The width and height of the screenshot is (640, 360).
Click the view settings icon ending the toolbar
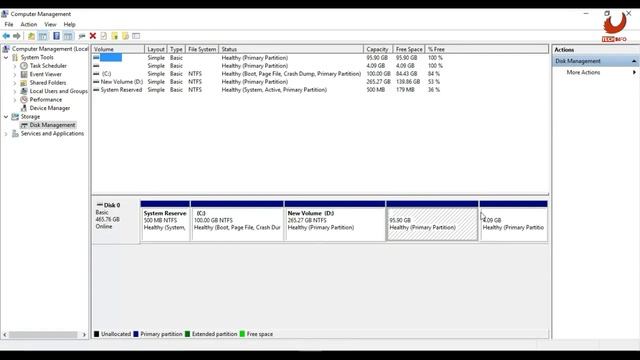click(x=136, y=36)
